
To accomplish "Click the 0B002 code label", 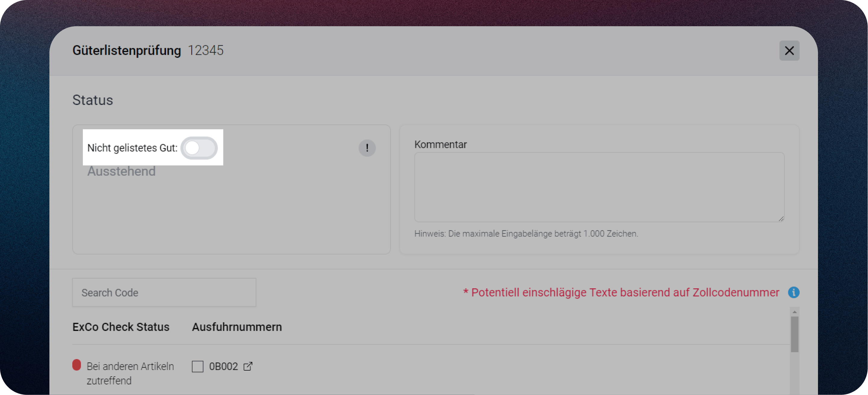I will [223, 366].
